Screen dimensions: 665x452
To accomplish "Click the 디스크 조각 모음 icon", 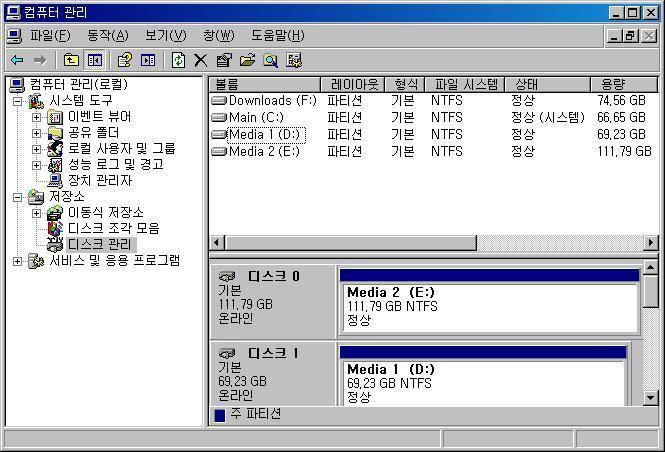I will (x=55, y=229).
